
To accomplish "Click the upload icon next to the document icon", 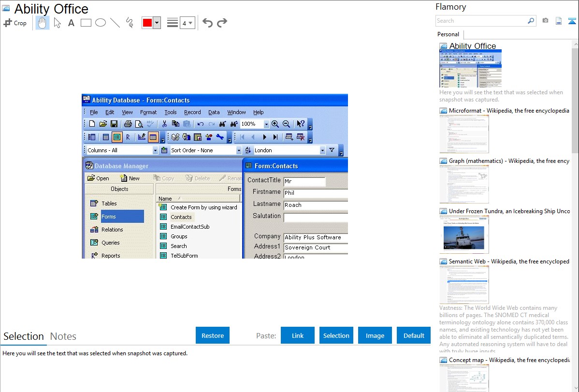I will 572,21.
